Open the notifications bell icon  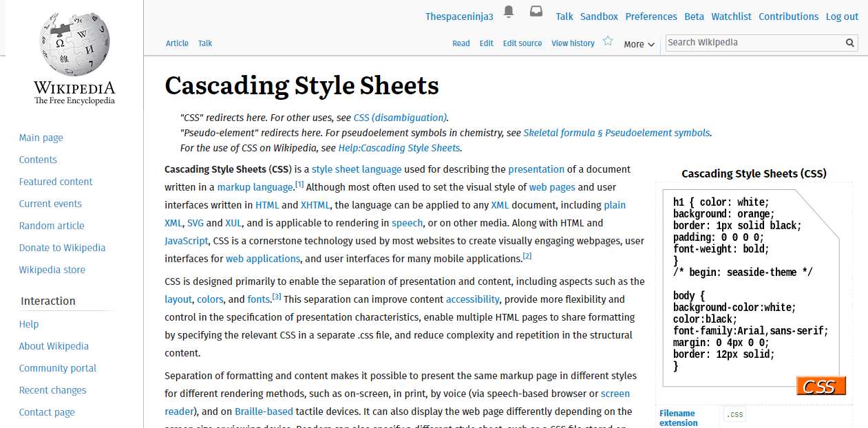[x=509, y=12]
